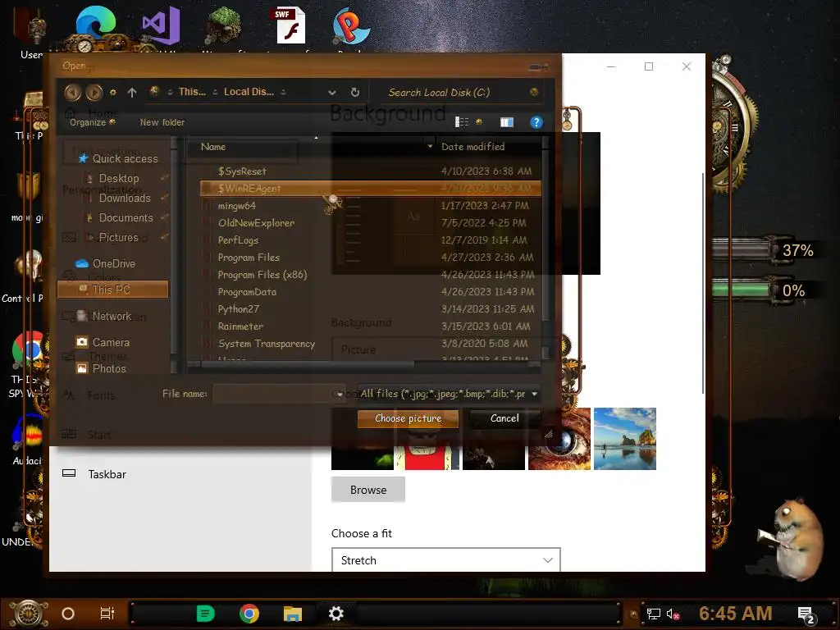This screenshot has height=630, width=840.
Task: Open the All files type filter dropdown
Action: [x=449, y=394]
